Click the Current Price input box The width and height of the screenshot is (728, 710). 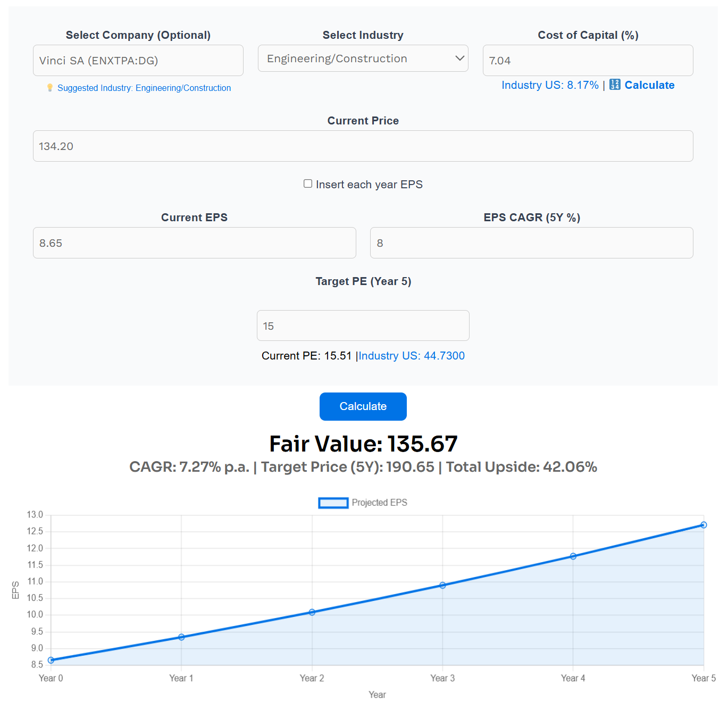tap(363, 146)
